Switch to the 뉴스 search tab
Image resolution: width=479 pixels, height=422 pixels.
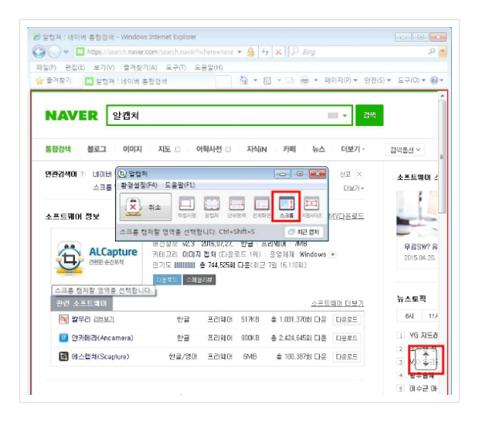coord(318,149)
